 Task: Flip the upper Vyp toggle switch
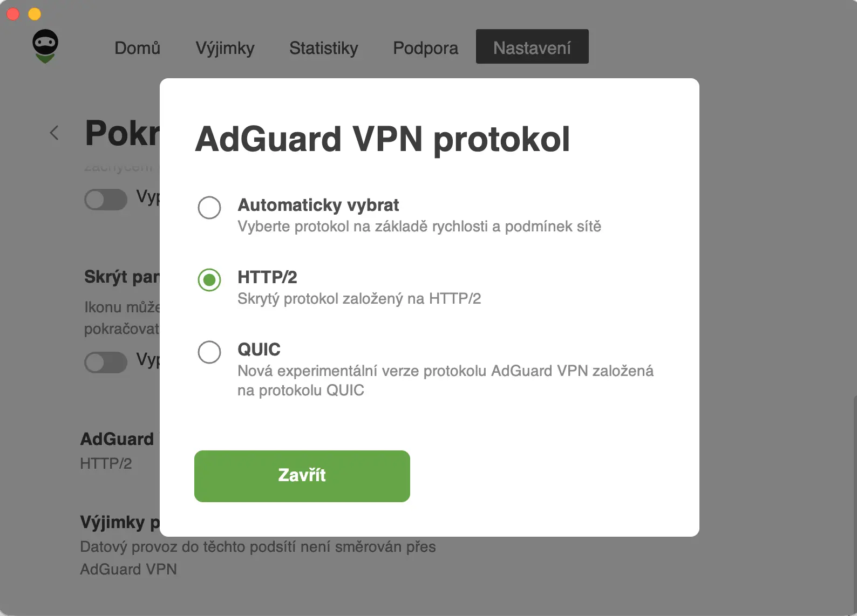(x=106, y=200)
